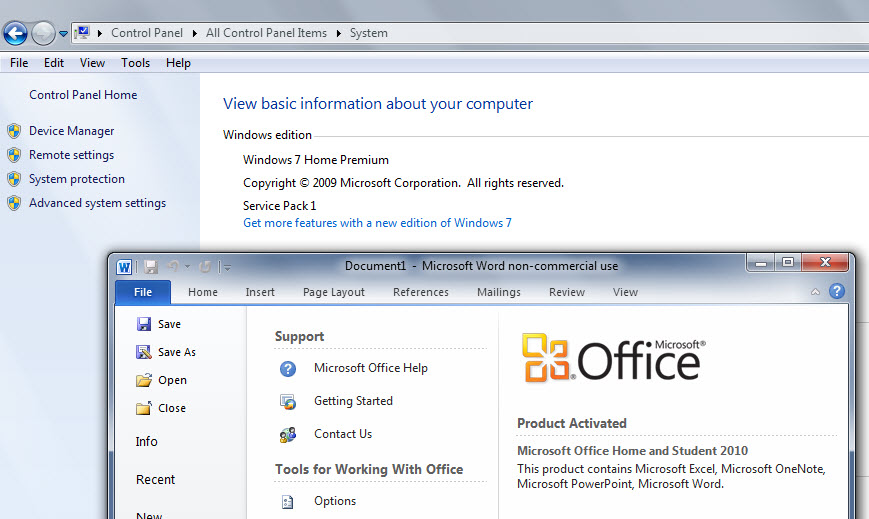The image size is (869, 519).
Task: Click shield icon beside System protection
Action: [x=14, y=179]
